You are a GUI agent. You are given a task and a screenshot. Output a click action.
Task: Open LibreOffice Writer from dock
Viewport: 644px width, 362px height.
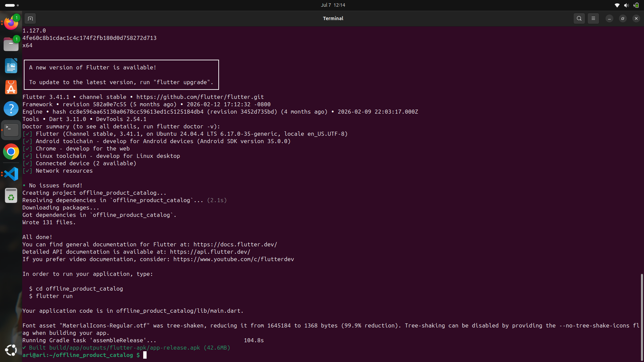click(11, 66)
